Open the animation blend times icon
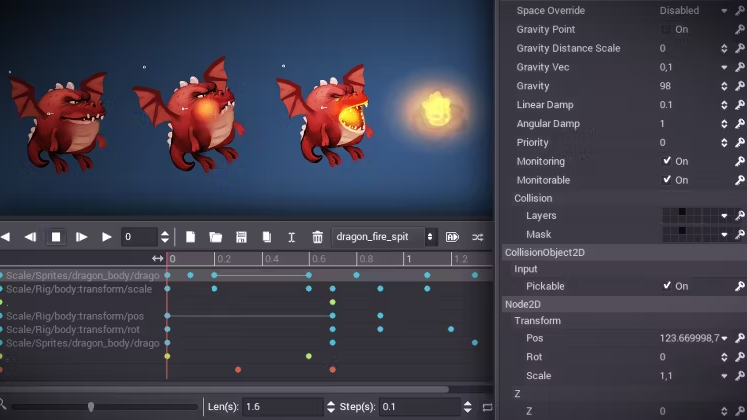747x420 pixels. [x=477, y=237]
